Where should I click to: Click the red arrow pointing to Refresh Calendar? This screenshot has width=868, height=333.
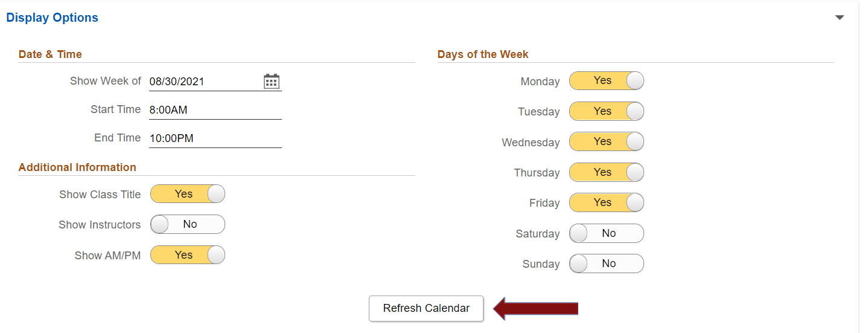535,309
